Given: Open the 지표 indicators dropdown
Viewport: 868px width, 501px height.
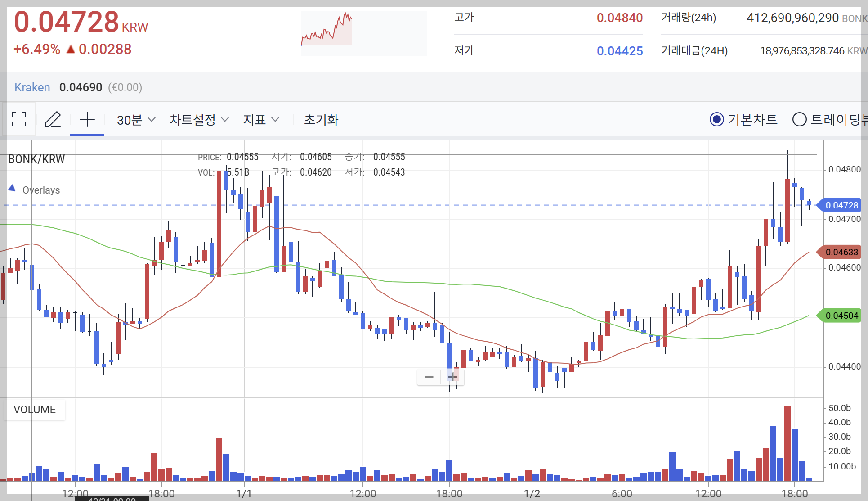Looking at the screenshot, I should point(261,120).
